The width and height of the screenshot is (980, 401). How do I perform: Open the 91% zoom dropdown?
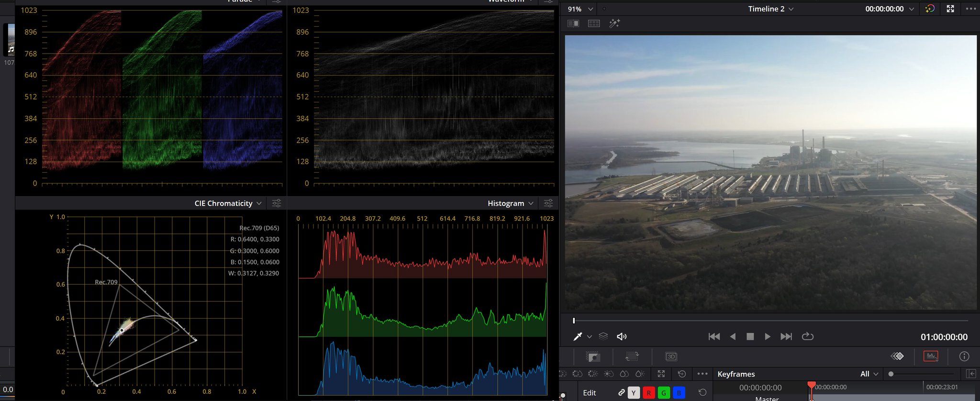point(580,9)
